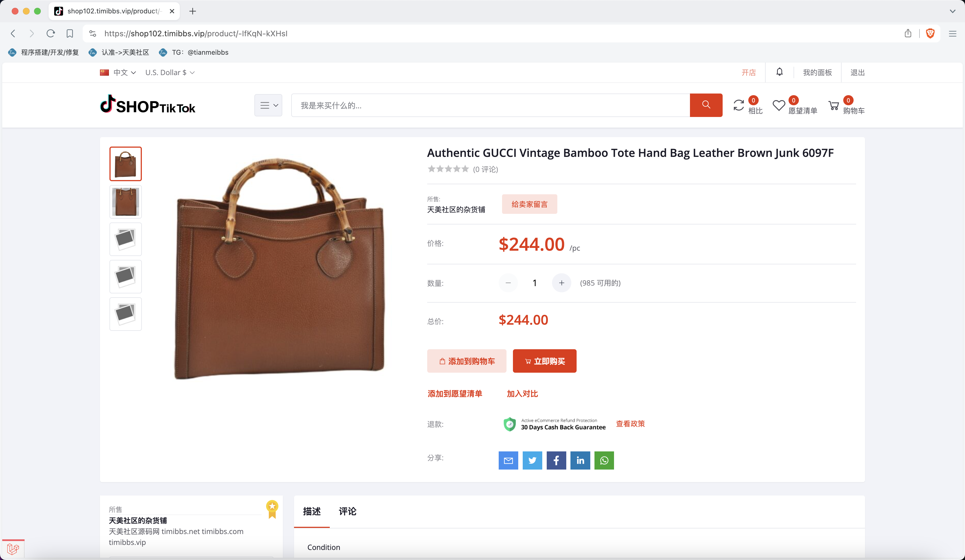Screen dimensions: 965x560
Task: Open browser hamburger menu
Action: coord(952,34)
